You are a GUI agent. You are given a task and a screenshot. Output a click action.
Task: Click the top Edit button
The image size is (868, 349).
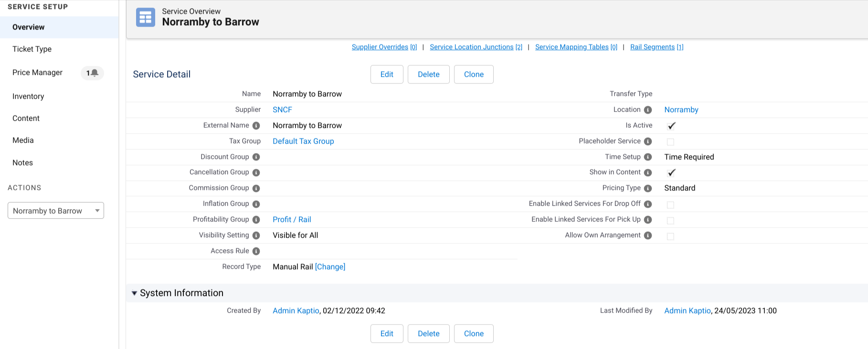tap(386, 74)
